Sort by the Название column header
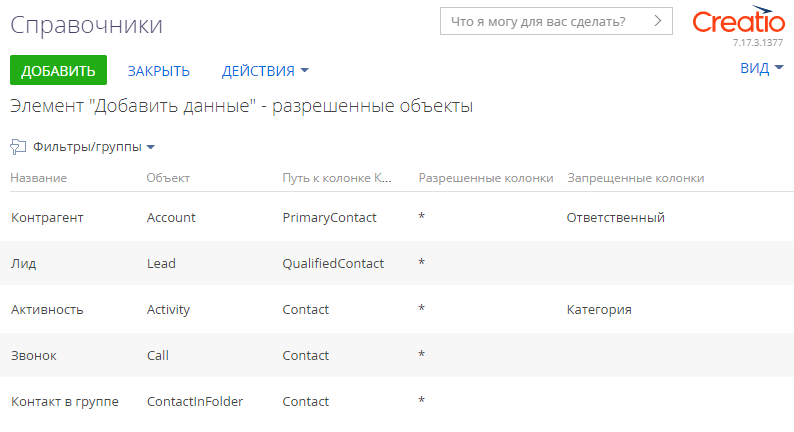The width and height of the screenshot is (794, 432). coord(38,178)
